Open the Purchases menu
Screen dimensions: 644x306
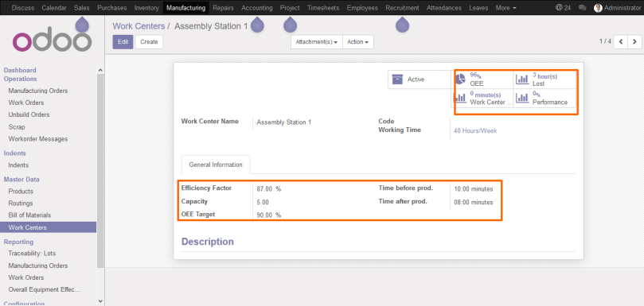(112, 8)
